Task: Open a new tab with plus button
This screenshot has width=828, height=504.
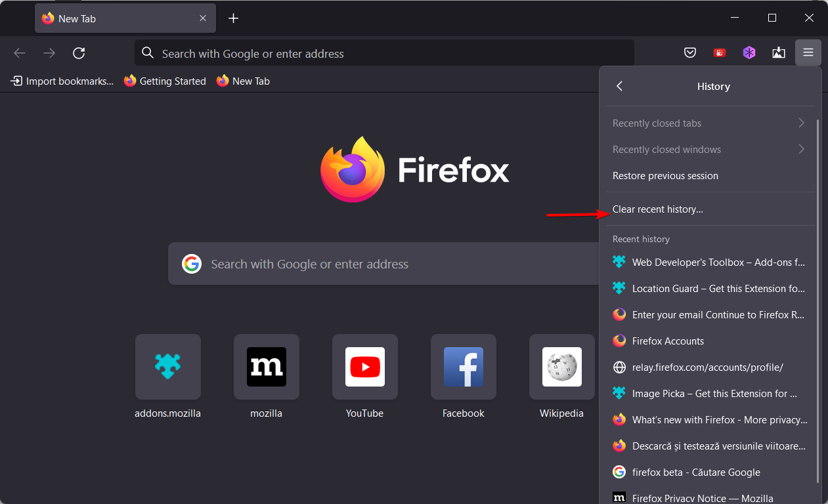Action: 233,18
